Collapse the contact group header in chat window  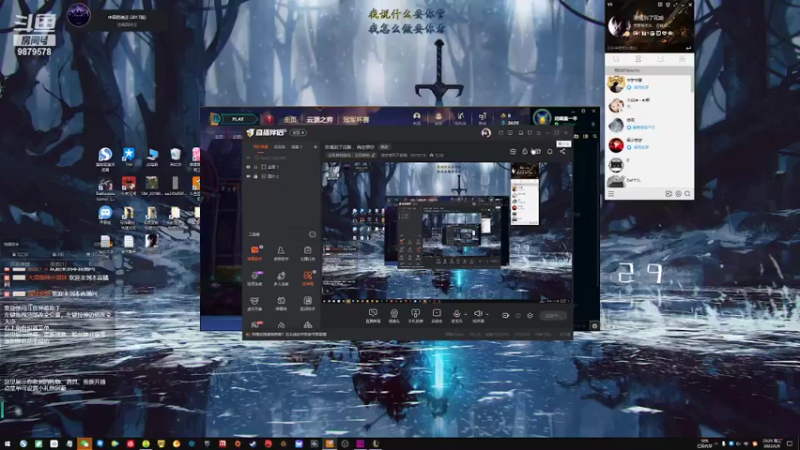[648, 70]
